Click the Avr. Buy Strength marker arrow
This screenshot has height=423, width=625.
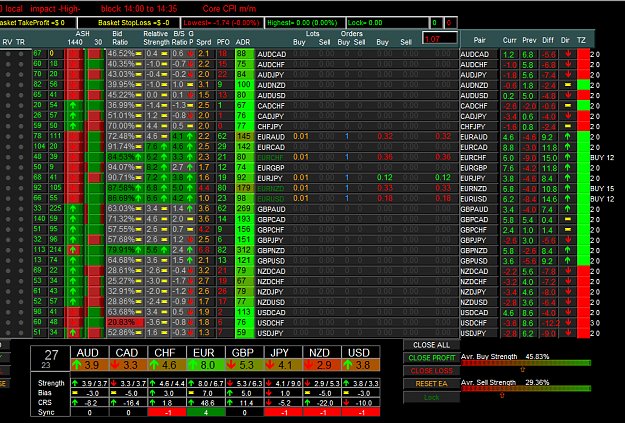click(x=523, y=370)
